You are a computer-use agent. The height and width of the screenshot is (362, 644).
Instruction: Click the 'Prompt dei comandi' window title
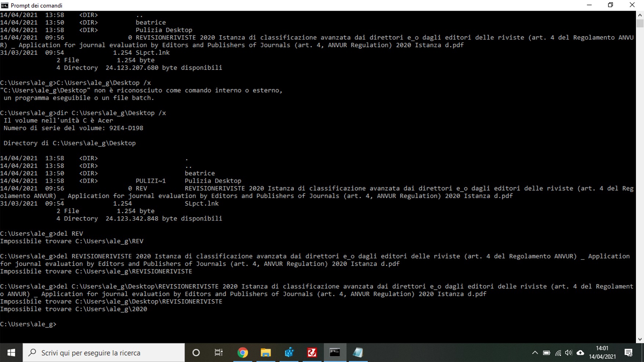(36, 6)
